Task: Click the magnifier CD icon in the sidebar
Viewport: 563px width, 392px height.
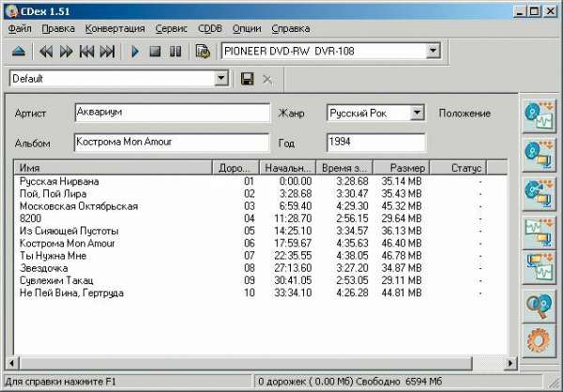Action: click(540, 304)
